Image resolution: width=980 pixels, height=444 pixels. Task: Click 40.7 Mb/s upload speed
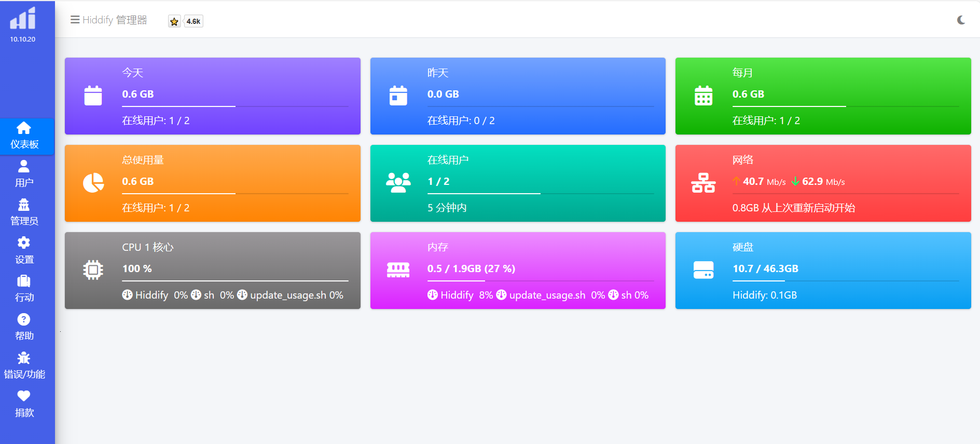[x=764, y=181]
